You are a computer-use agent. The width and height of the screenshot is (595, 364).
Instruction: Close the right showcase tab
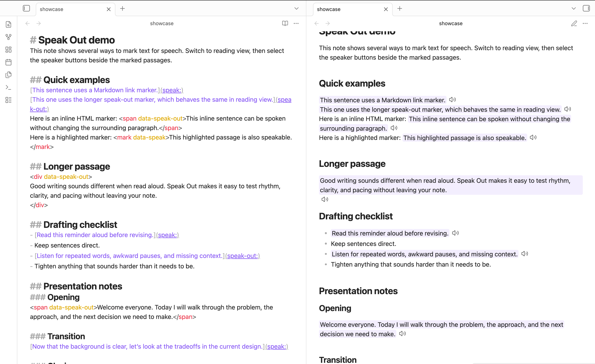click(x=386, y=9)
